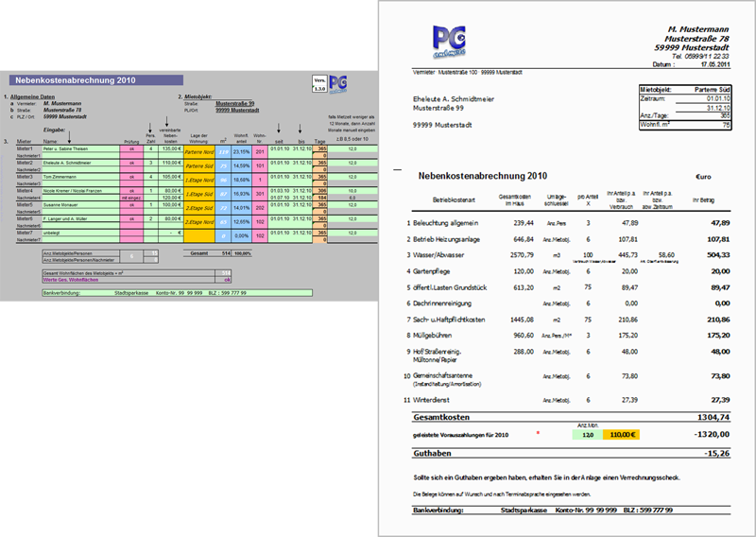Image resolution: width=756 pixels, height=537 pixels.
Task: Select the seit date cell 01.03.10
Action: (280, 191)
